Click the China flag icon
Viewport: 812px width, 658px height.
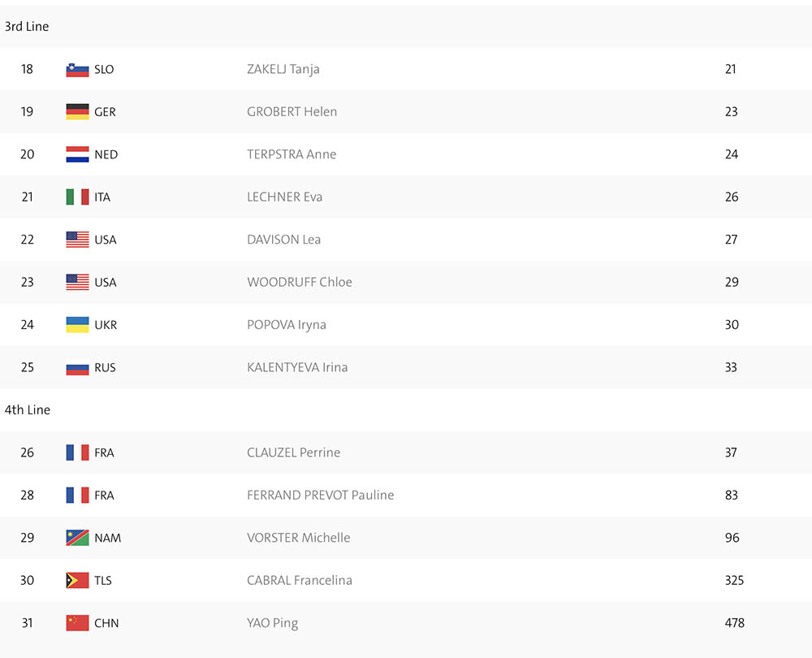[x=77, y=623]
